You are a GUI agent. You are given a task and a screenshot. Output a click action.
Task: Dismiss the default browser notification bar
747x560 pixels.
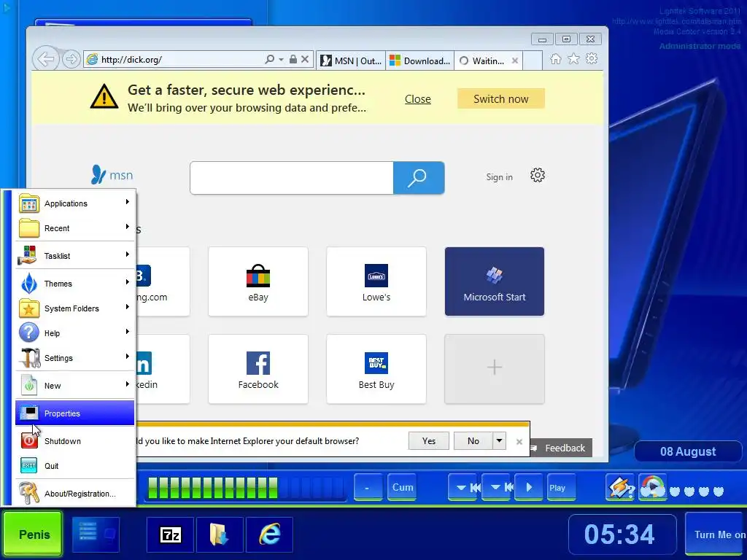pyautogui.click(x=519, y=442)
